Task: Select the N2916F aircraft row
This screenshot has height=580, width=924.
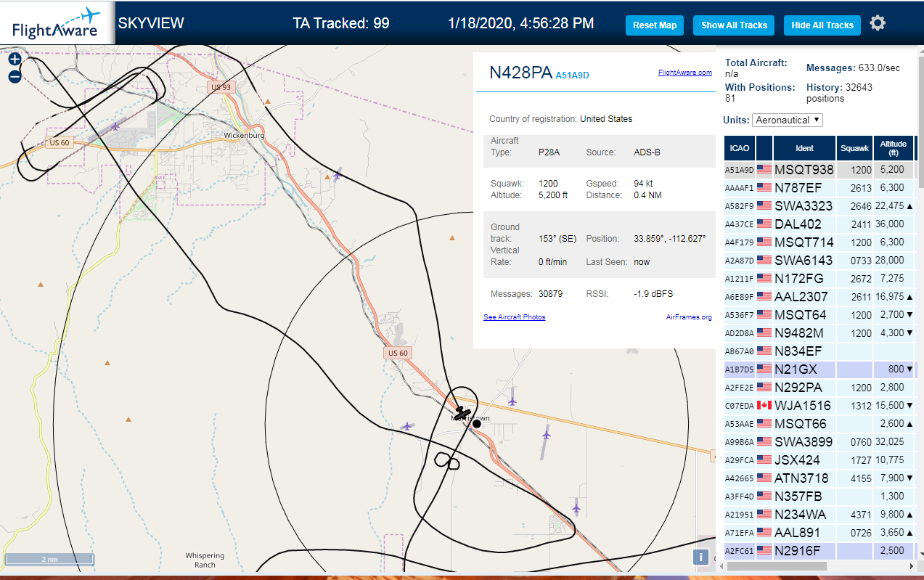Action: 819,550
